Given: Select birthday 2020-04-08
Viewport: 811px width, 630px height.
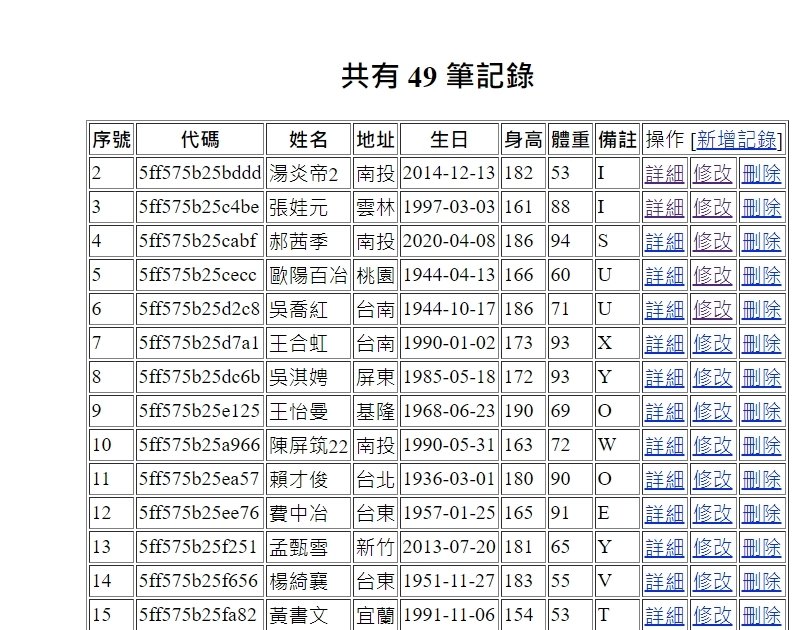Looking at the screenshot, I should (449, 241).
